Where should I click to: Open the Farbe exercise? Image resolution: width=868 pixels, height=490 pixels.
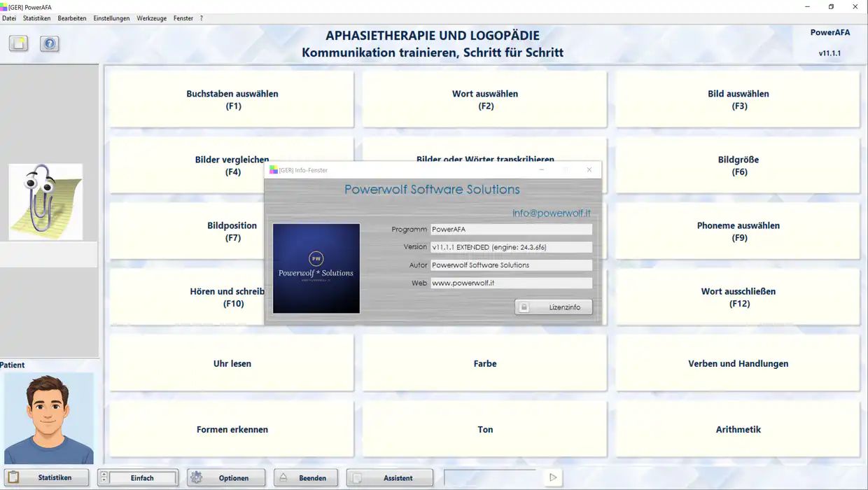484,363
